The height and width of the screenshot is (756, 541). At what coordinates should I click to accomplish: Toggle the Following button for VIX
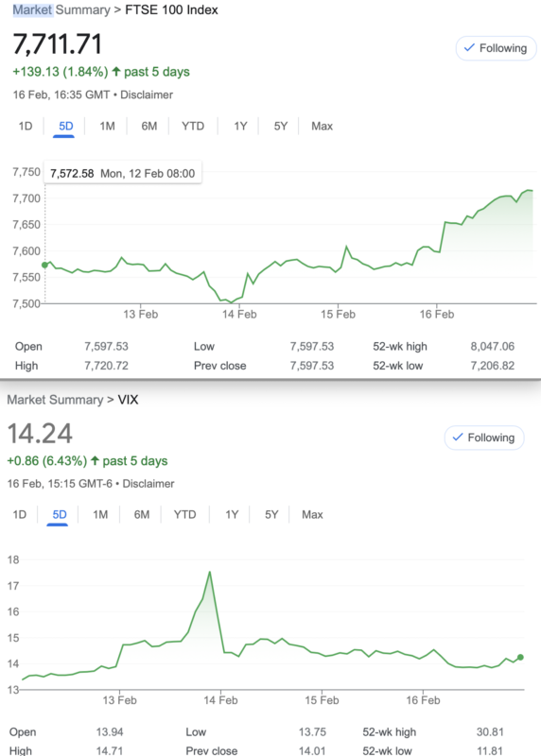coord(484,438)
